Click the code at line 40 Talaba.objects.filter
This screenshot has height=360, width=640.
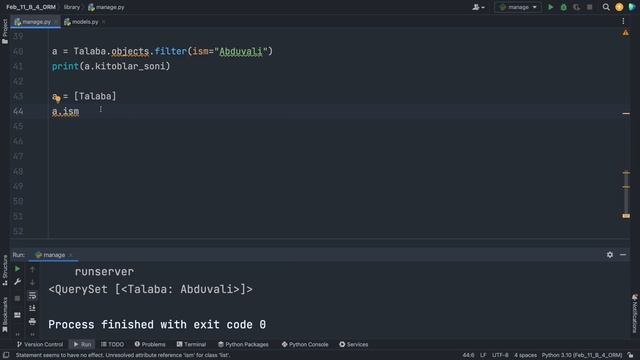[162, 51]
